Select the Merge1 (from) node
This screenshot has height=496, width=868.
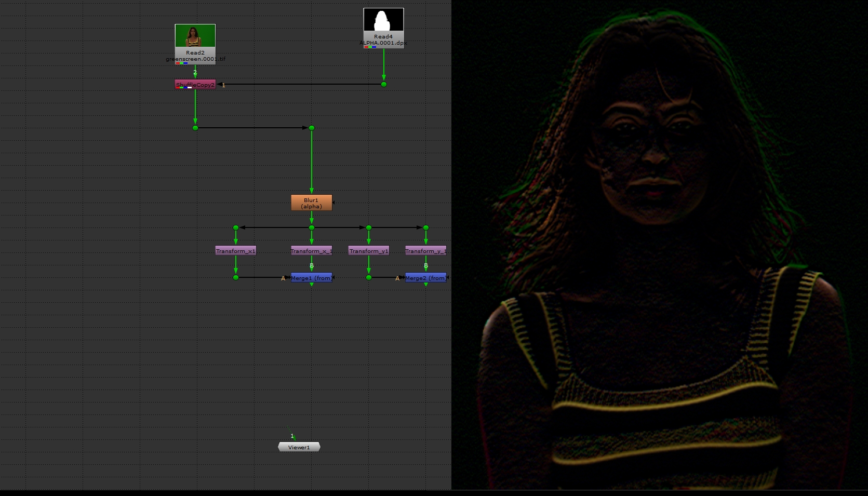click(x=311, y=278)
